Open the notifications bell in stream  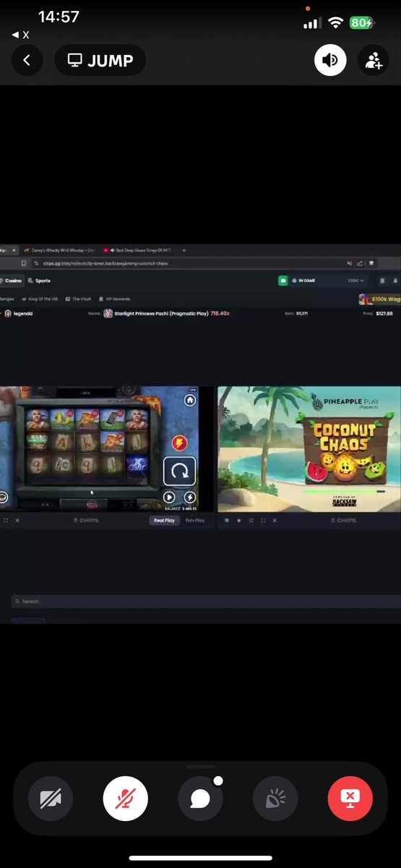pos(395,281)
